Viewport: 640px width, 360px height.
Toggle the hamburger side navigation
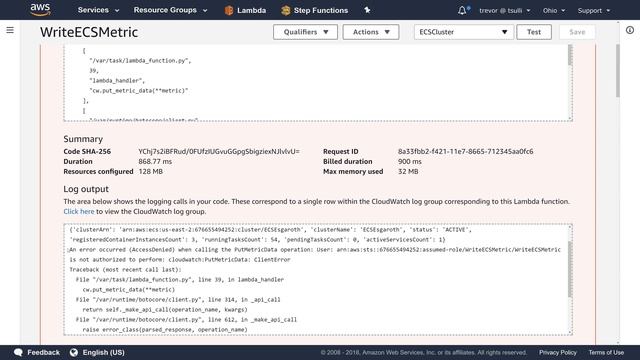10,30
